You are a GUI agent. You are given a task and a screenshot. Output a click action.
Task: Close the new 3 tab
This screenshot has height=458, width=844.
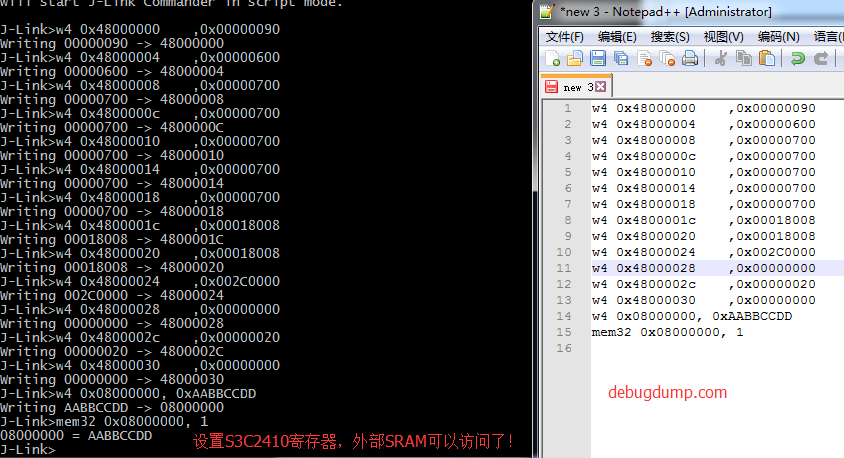pos(601,87)
